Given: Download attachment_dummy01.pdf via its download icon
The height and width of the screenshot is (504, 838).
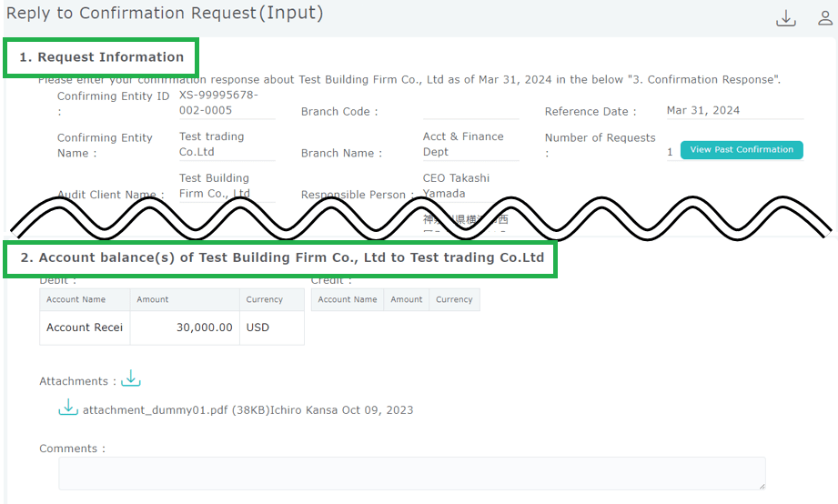Looking at the screenshot, I should (x=68, y=408).
